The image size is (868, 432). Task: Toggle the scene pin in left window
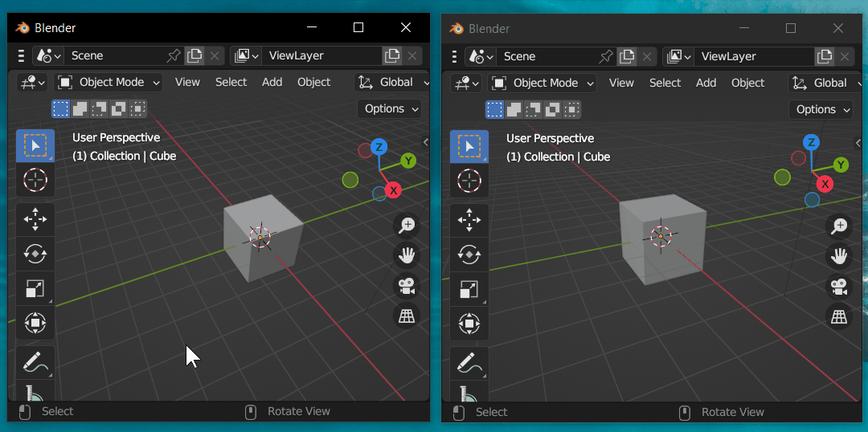pos(174,55)
